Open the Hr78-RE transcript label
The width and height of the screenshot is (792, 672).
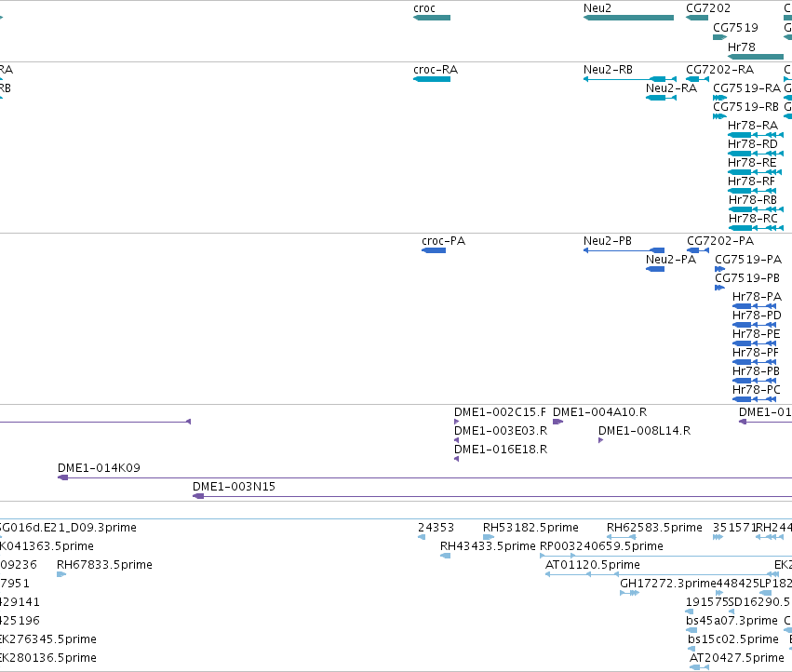click(x=752, y=163)
